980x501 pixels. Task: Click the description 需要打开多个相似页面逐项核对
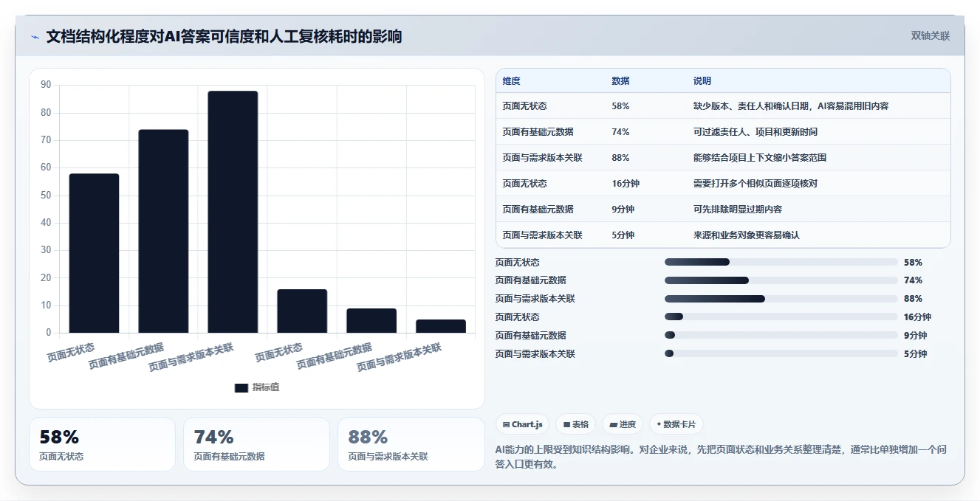click(x=755, y=184)
